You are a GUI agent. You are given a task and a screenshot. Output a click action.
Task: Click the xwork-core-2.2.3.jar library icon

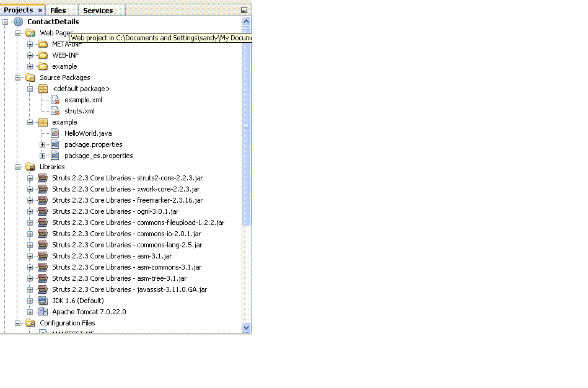(x=43, y=189)
